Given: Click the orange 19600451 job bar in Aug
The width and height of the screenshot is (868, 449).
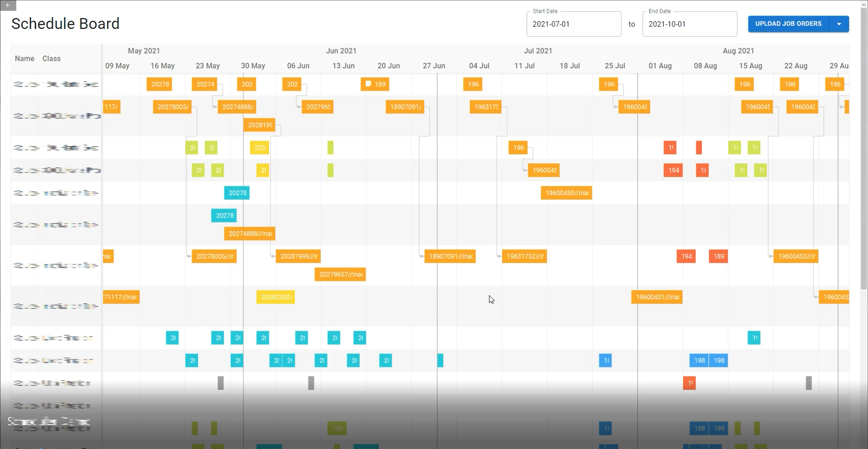Looking at the screenshot, I should pyautogui.click(x=657, y=297).
